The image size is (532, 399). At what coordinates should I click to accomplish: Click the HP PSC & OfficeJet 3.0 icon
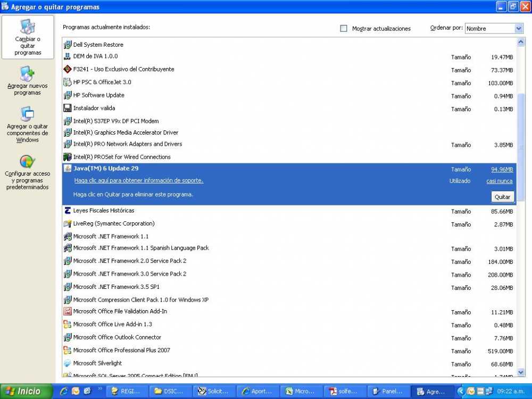click(x=68, y=82)
